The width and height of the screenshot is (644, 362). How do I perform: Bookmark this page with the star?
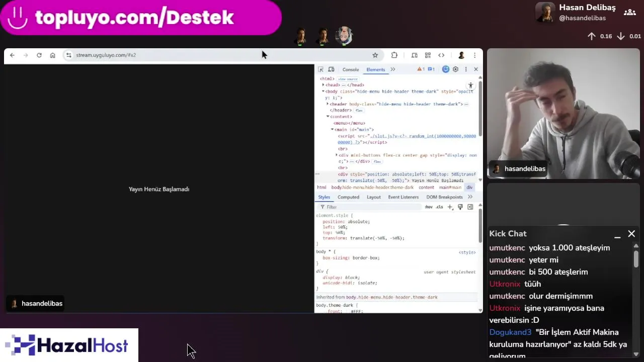point(375,55)
